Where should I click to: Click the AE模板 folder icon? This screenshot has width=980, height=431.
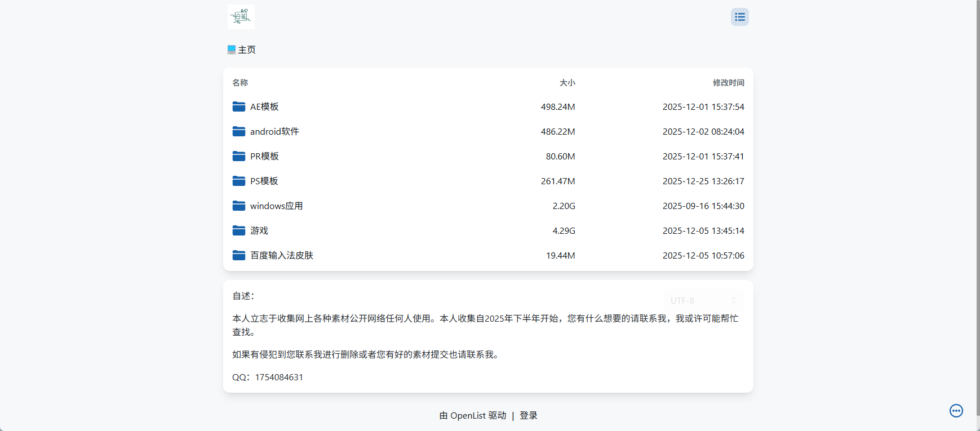point(239,106)
